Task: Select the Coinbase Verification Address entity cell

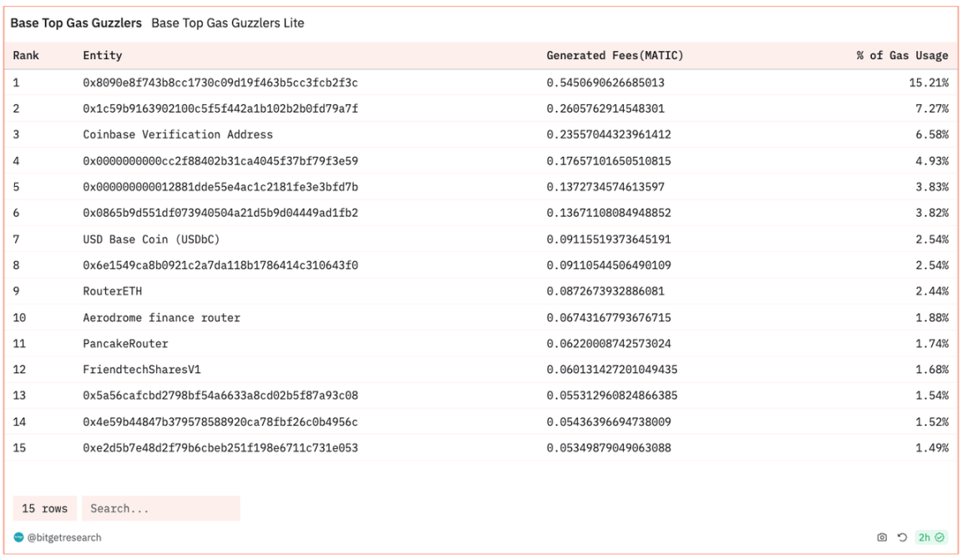Action: [178, 134]
